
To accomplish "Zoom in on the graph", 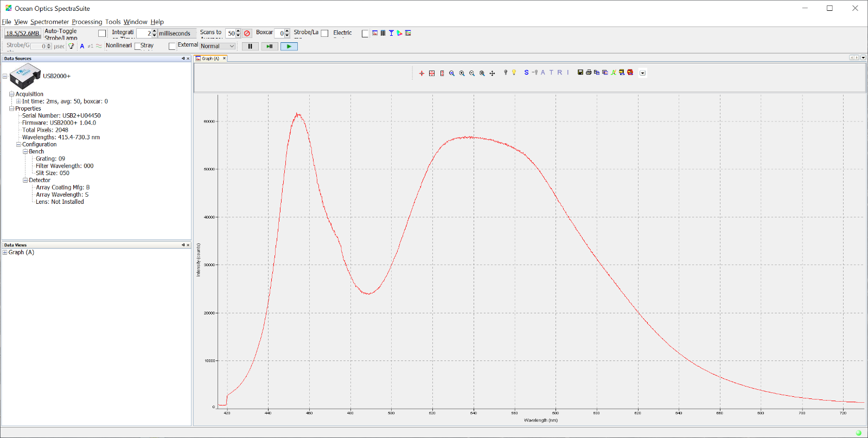I will click(x=462, y=73).
